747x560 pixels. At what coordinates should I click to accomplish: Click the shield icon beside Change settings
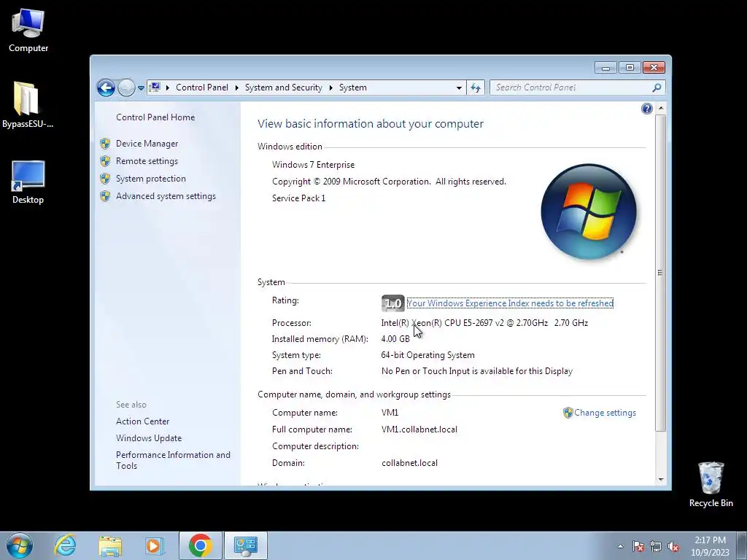pyautogui.click(x=568, y=413)
